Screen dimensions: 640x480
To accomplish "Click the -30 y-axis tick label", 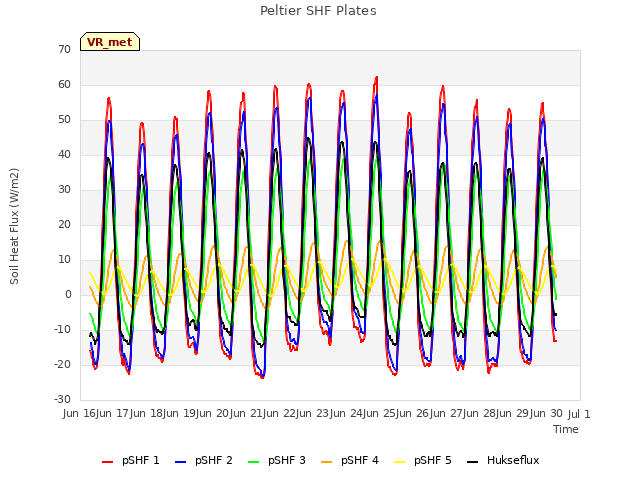I will [63, 399].
